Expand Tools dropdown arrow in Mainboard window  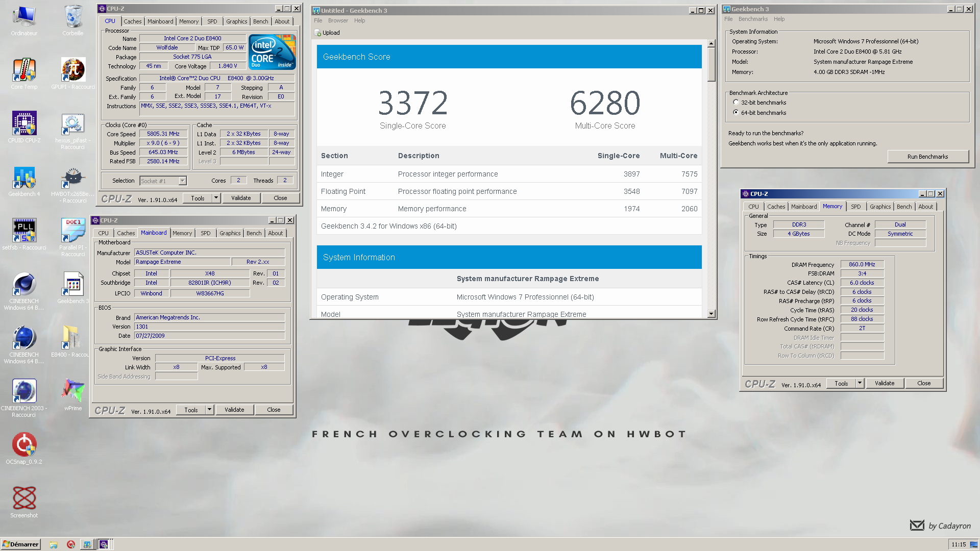(209, 410)
